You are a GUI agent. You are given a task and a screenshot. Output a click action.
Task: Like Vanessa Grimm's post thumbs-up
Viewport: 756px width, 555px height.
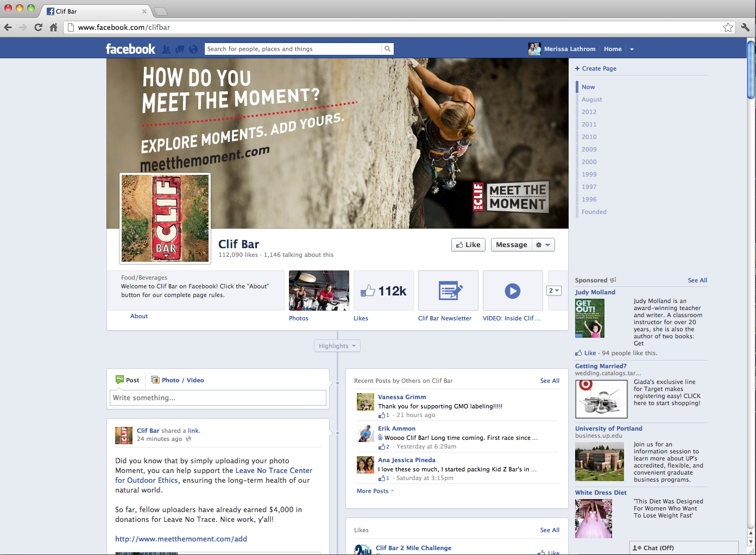point(382,415)
